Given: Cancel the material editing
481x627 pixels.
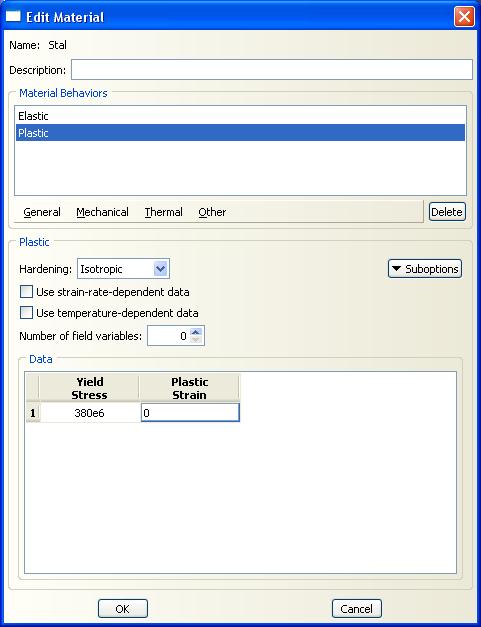Looking at the screenshot, I should [x=357, y=609].
